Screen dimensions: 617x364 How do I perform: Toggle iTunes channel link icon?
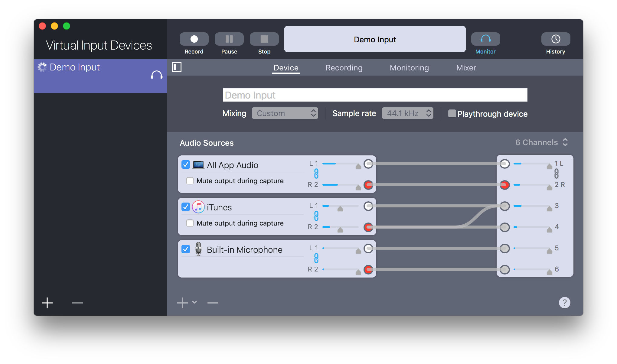316,216
